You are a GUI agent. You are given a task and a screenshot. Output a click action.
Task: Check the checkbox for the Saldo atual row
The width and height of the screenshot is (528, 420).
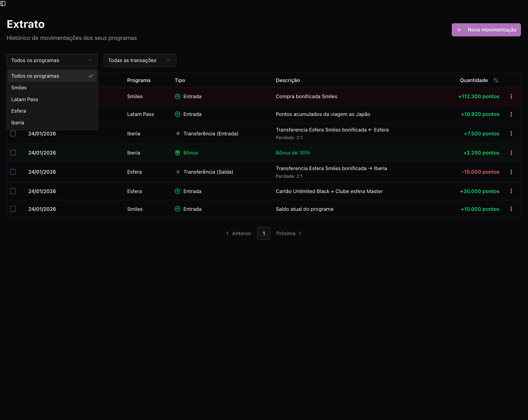click(x=13, y=209)
